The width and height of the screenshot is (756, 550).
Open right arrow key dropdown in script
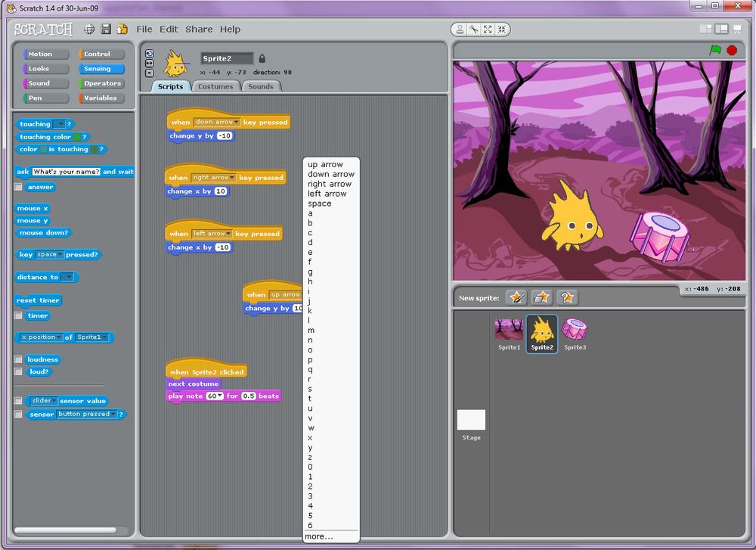tap(213, 178)
